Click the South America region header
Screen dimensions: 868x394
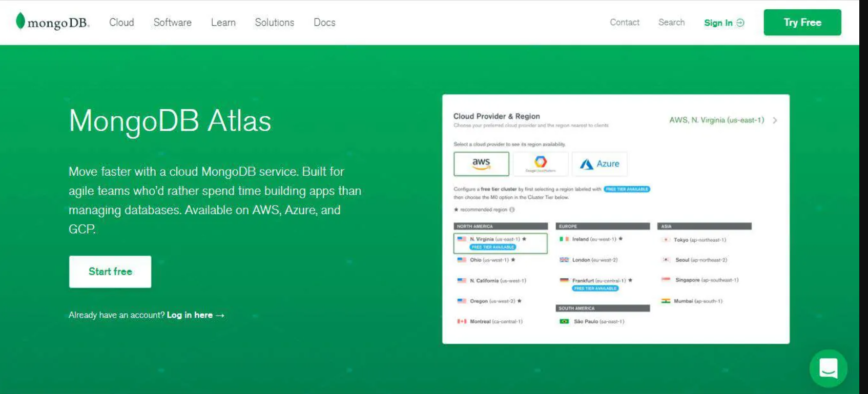(x=603, y=308)
